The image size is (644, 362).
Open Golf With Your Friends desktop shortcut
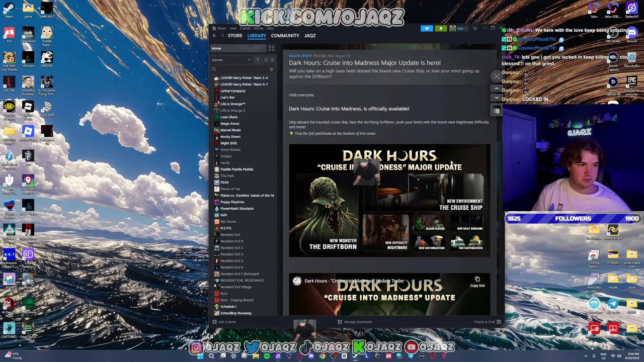(9, 61)
